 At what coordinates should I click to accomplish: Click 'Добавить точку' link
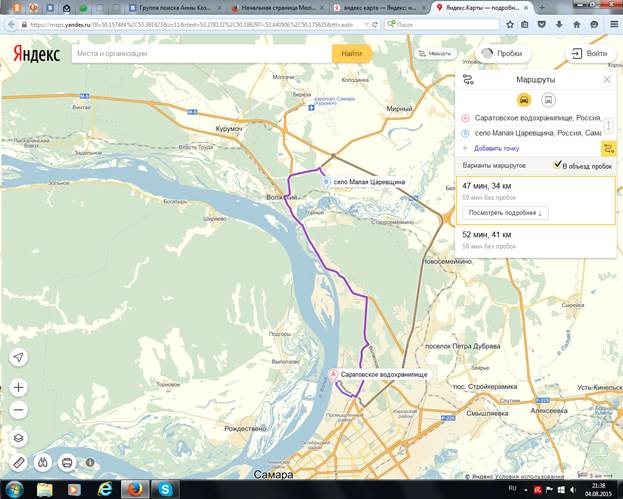point(496,148)
